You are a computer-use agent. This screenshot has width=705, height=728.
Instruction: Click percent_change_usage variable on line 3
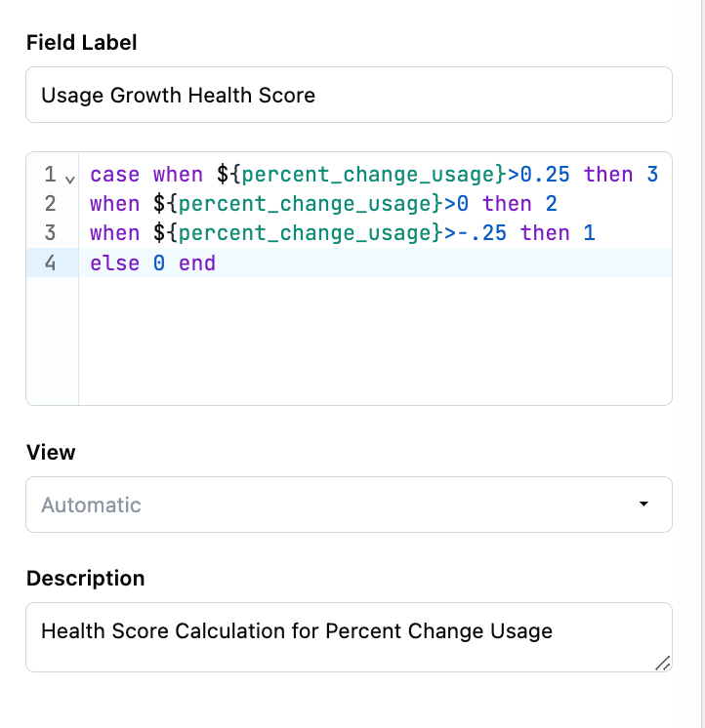click(305, 233)
